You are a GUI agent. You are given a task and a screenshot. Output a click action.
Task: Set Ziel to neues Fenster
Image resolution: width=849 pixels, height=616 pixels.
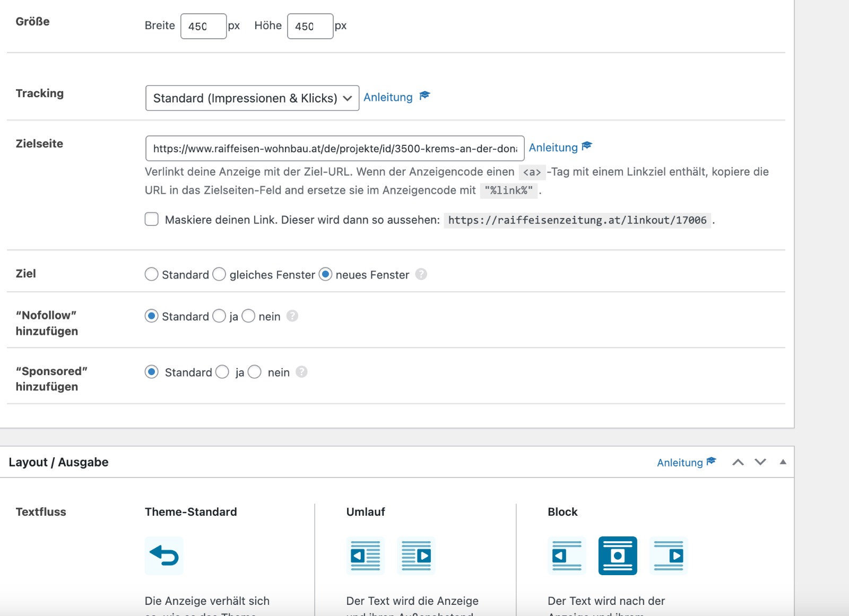(325, 274)
